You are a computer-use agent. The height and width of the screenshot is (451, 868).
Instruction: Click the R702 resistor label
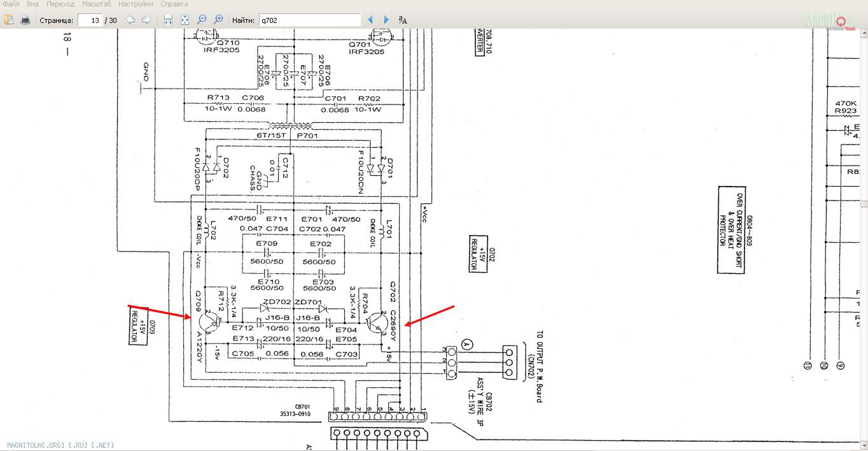369,98
